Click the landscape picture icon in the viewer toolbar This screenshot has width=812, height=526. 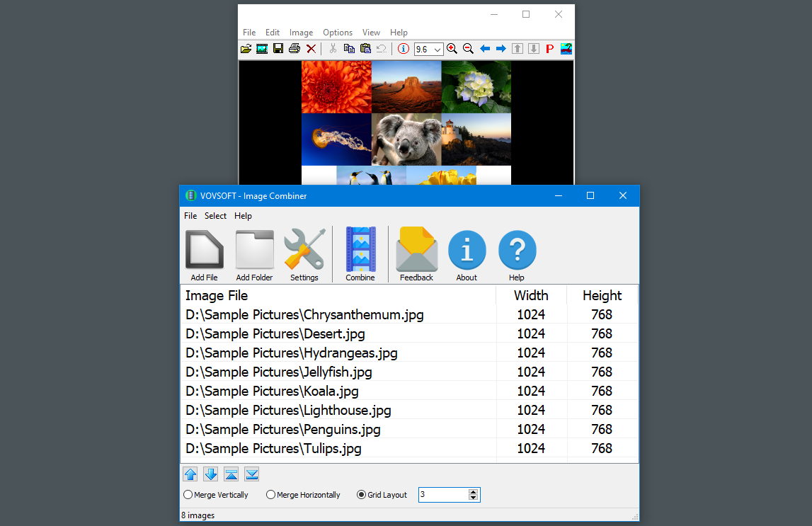566,49
